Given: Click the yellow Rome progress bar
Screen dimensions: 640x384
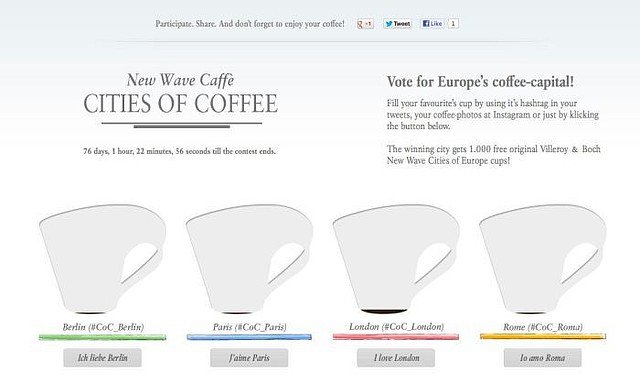Looking at the screenshot, I should click(542, 336).
